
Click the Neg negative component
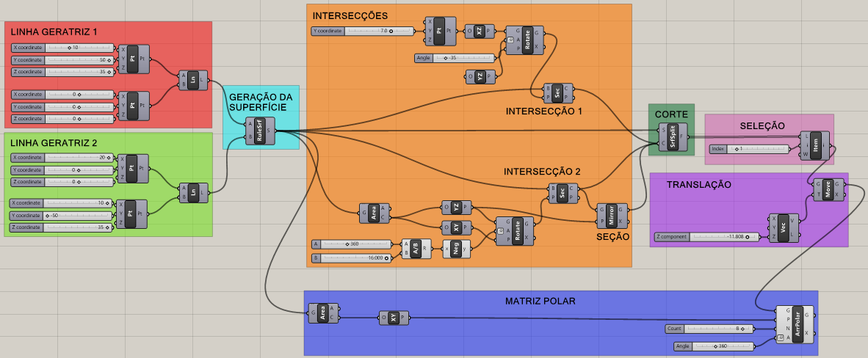click(456, 249)
